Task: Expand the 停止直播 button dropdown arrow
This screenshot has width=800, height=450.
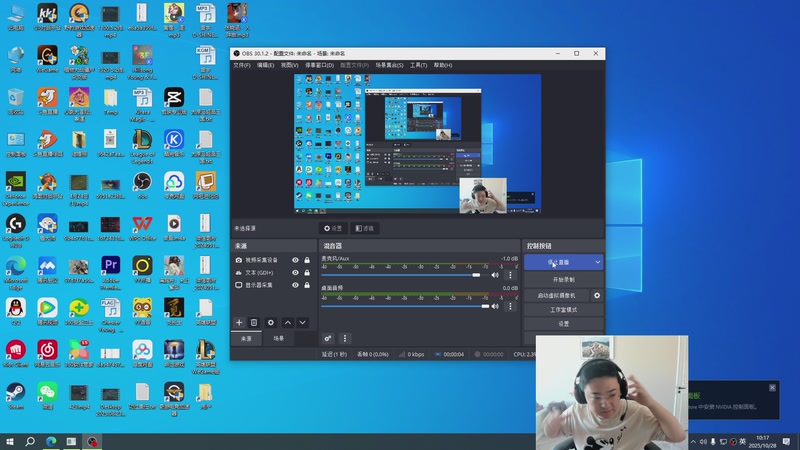Action: click(x=597, y=262)
